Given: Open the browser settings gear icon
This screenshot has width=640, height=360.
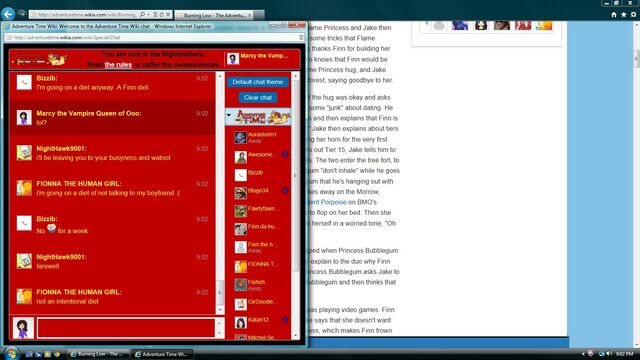Looking at the screenshot, I should coord(633,14).
